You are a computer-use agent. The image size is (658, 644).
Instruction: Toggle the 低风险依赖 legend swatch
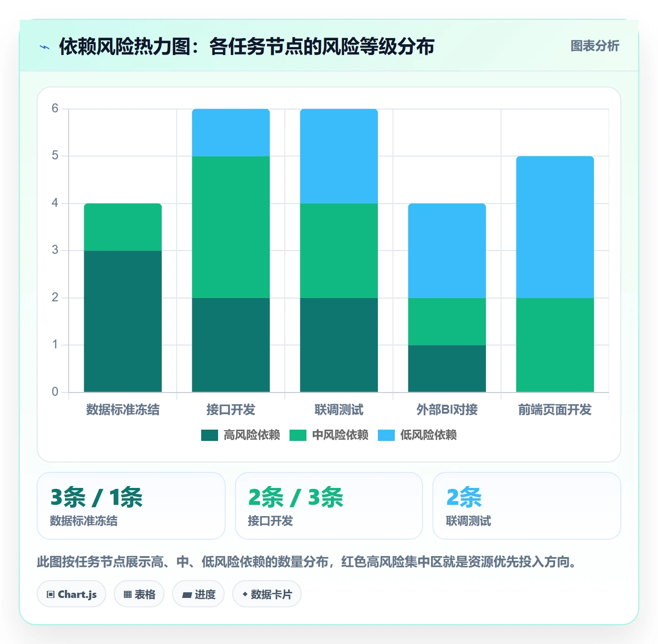[x=386, y=435]
